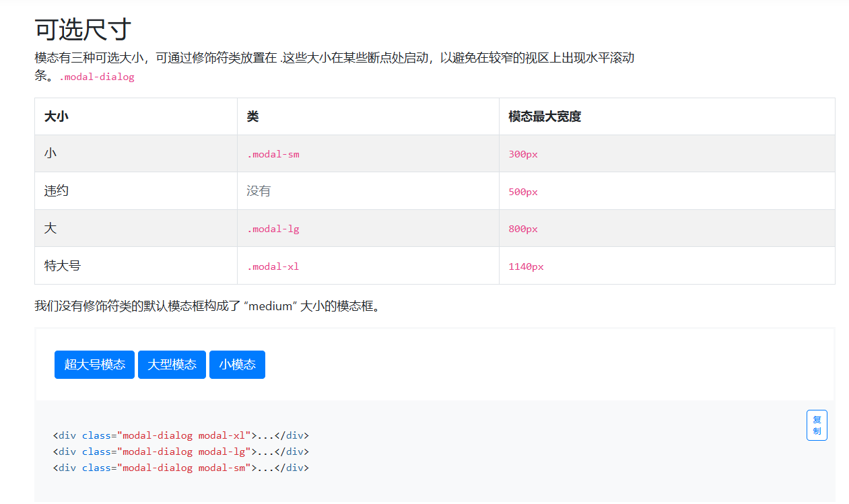Click the .modal-lg class cell

pyautogui.click(x=273, y=229)
